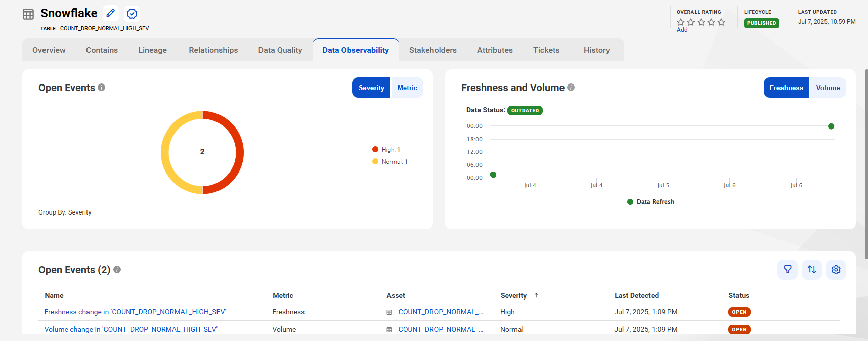Open the gear settings for events table
The width and height of the screenshot is (868, 341).
[x=836, y=270]
